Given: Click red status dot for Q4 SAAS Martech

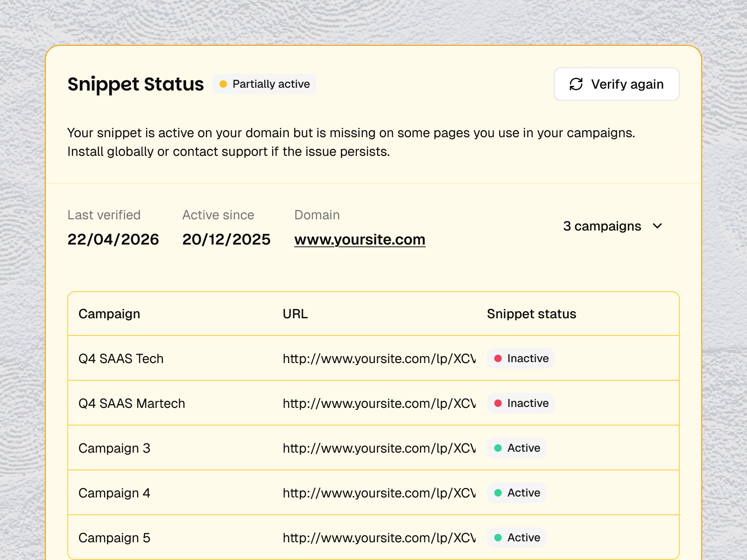Looking at the screenshot, I should click(x=498, y=403).
